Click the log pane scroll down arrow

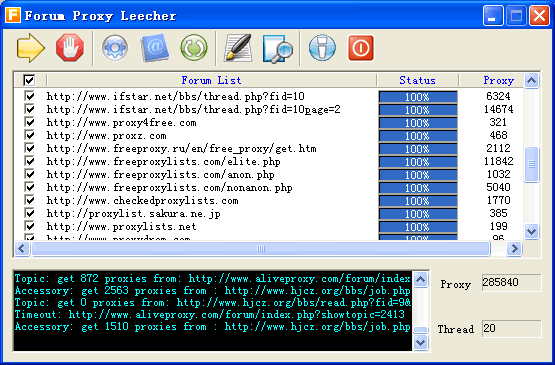[420, 343]
